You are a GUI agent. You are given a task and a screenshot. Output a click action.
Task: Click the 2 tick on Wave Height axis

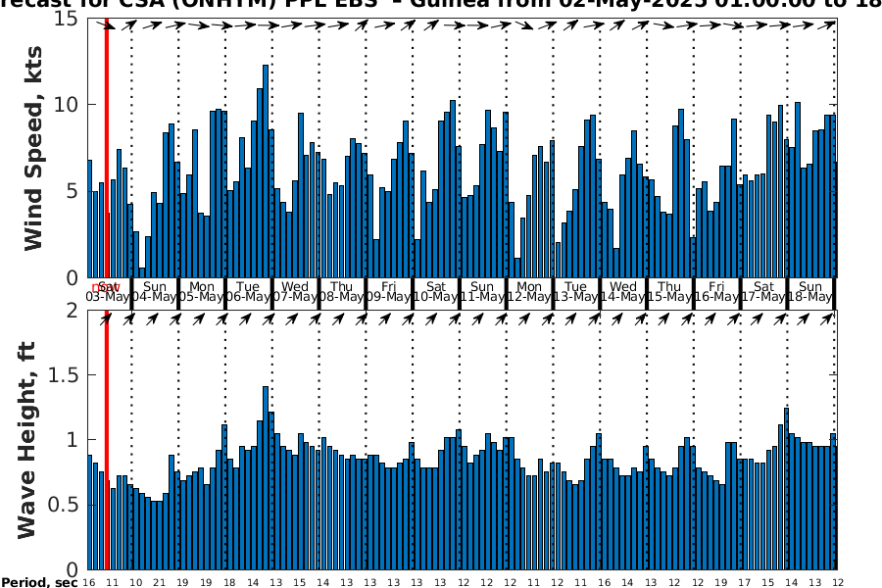72,310
